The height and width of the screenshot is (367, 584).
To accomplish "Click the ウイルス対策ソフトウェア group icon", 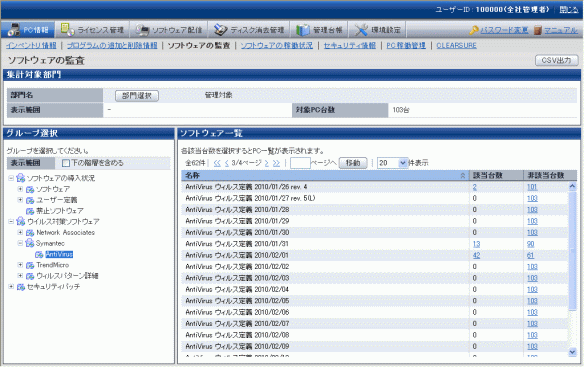I will click(21, 222).
